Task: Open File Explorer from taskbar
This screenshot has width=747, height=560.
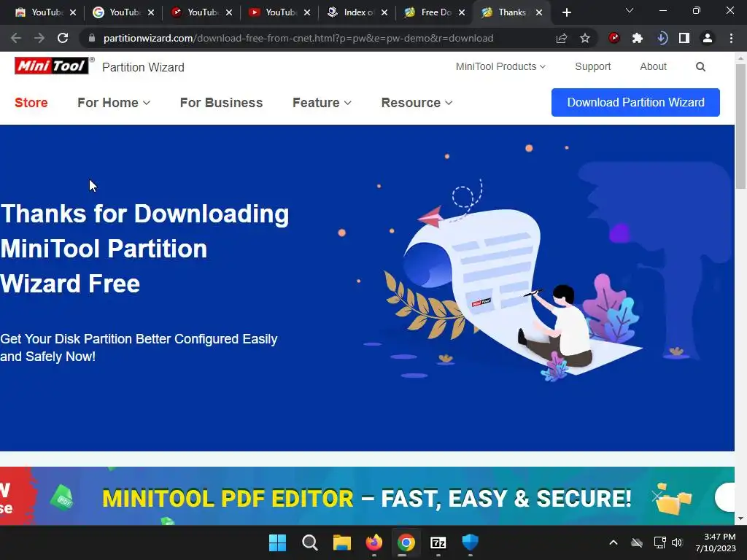Action: pyautogui.click(x=341, y=542)
